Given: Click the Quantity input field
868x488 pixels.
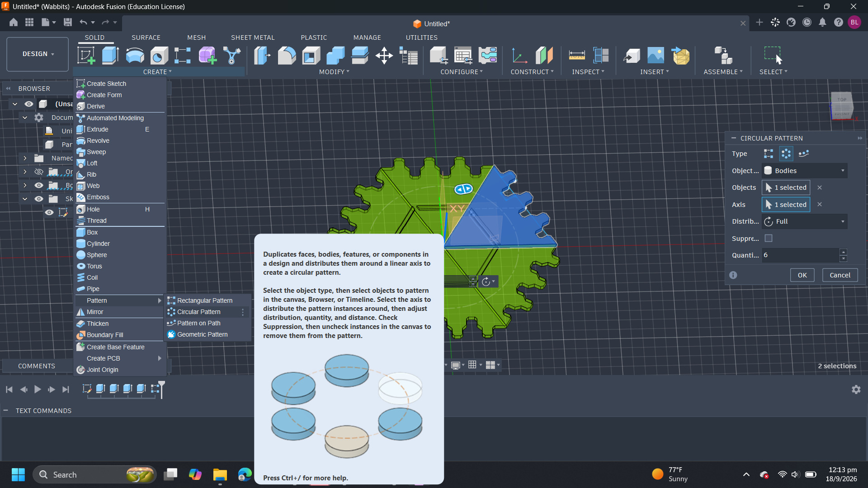Looking at the screenshot, I should 800,255.
